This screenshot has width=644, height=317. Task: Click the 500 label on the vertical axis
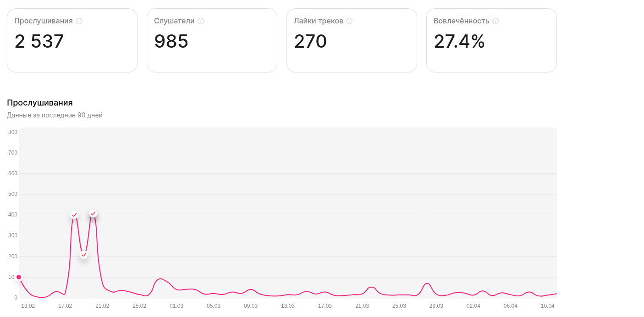click(13, 194)
